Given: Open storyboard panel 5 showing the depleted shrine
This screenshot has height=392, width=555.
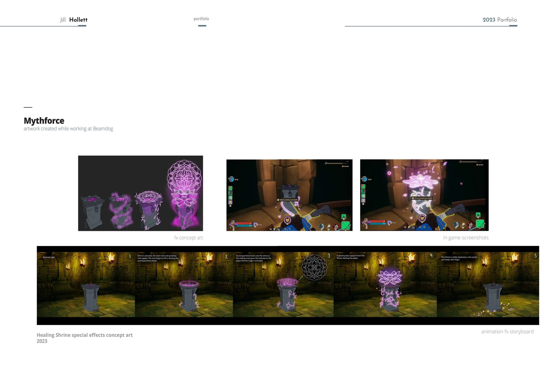Looking at the screenshot, I should [488, 285].
